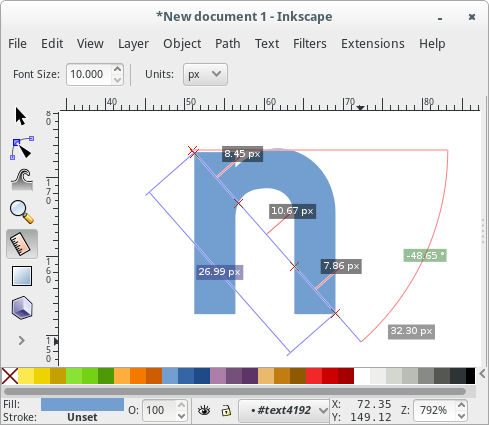Select the Rectangle tool
The width and height of the screenshot is (489, 425).
pyautogui.click(x=22, y=276)
